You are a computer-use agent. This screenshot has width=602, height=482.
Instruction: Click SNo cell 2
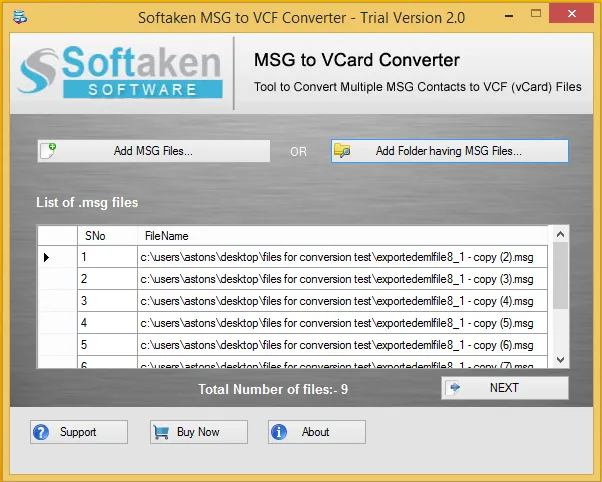coord(107,279)
